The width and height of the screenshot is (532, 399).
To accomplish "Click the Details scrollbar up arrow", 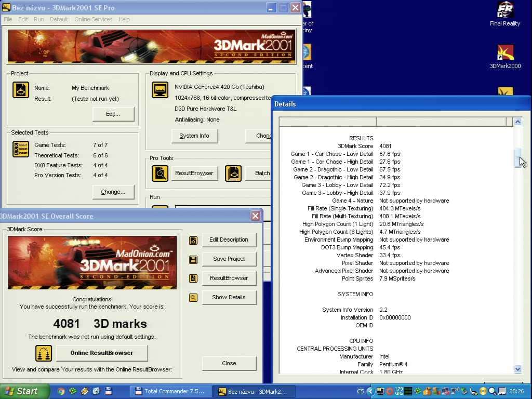I will pos(518,122).
